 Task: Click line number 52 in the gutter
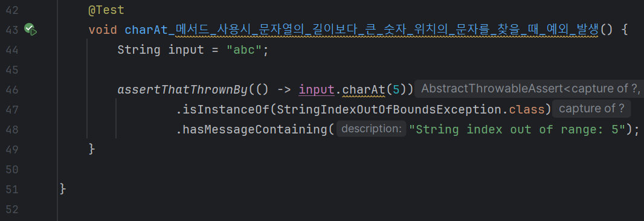pyautogui.click(x=11, y=210)
